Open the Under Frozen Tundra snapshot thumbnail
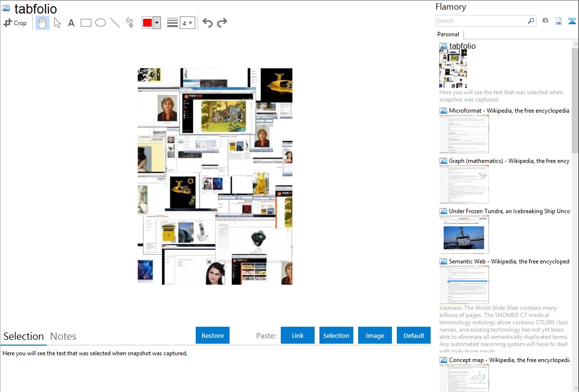The image size is (579, 392). tap(464, 234)
